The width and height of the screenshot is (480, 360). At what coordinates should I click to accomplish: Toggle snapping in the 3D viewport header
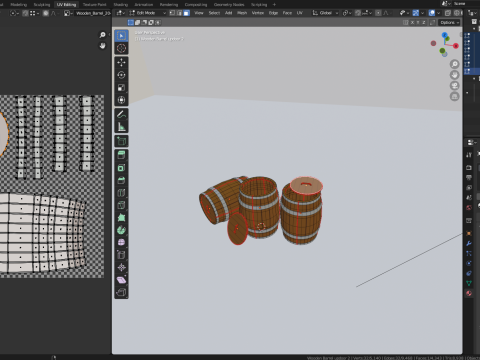[358, 13]
